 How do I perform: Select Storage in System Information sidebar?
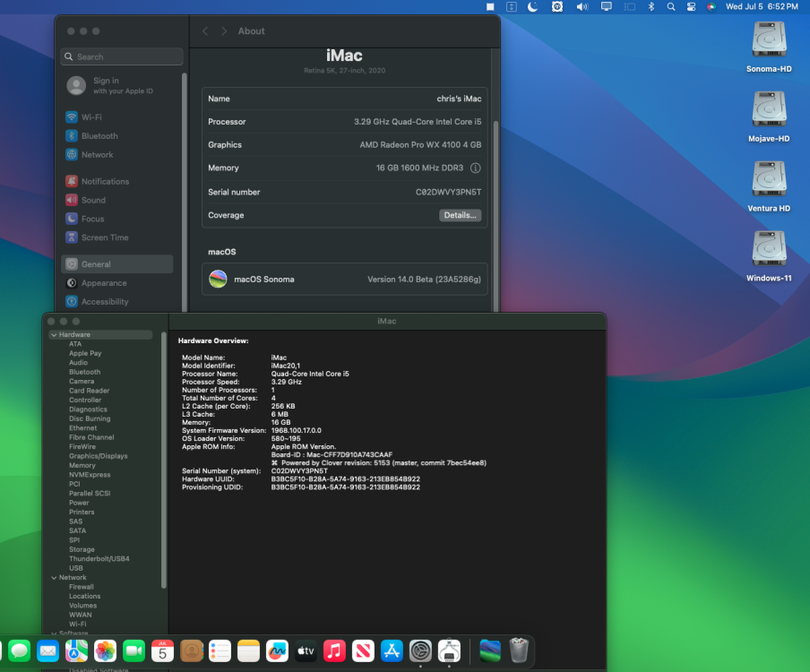click(82, 549)
